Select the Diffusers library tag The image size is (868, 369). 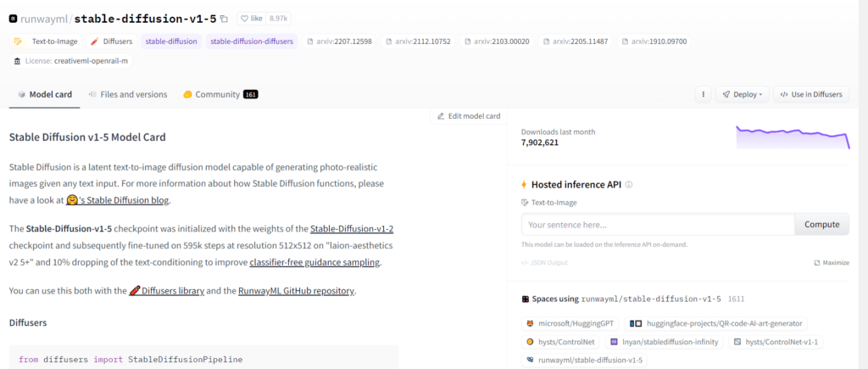tap(111, 41)
